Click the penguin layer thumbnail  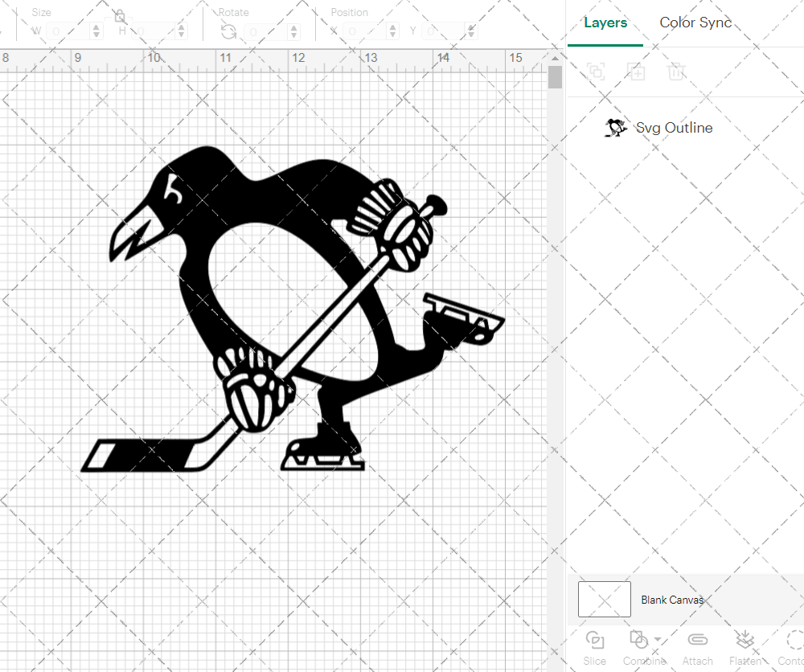coord(615,127)
